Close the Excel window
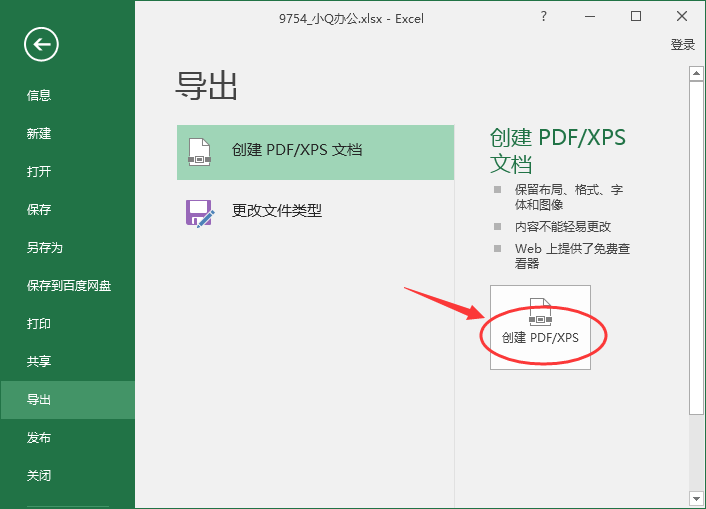This screenshot has width=706, height=509. click(682, 17)
